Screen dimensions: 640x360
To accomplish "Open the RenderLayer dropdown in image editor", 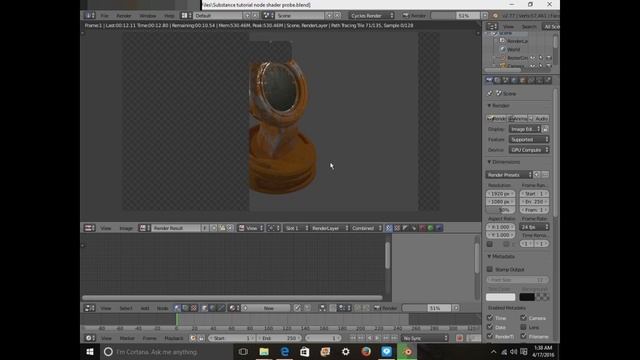I will pos(329,228).
